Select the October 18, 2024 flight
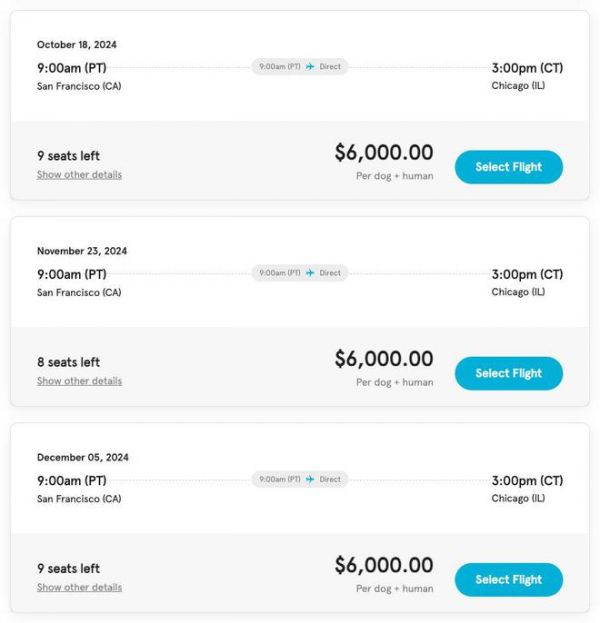 pyautogui.click(x=508, y=167)
